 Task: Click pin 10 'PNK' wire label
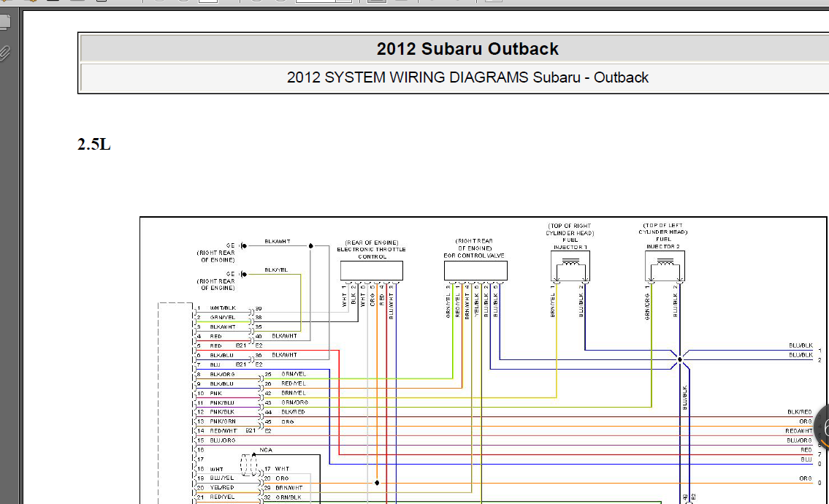coord(215,394)
